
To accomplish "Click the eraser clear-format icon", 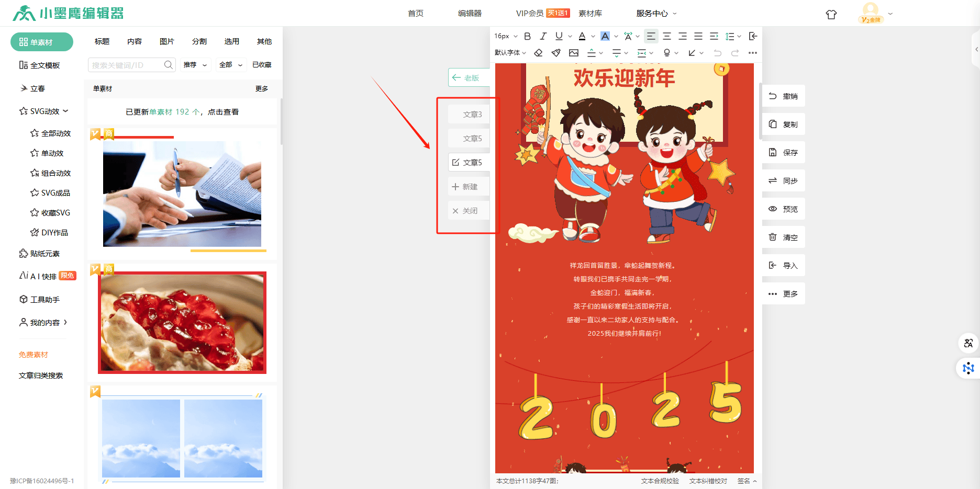I will [538, 53].
